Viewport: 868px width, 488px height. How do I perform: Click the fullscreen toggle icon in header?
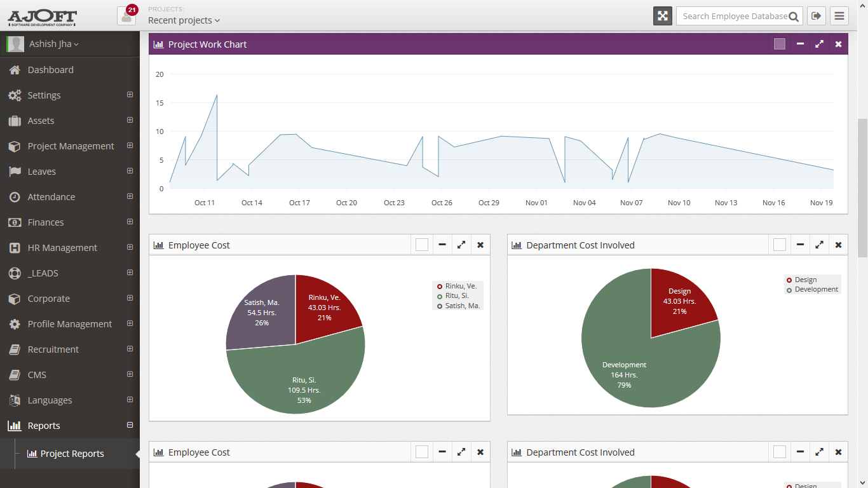click(x=663, y=16)
